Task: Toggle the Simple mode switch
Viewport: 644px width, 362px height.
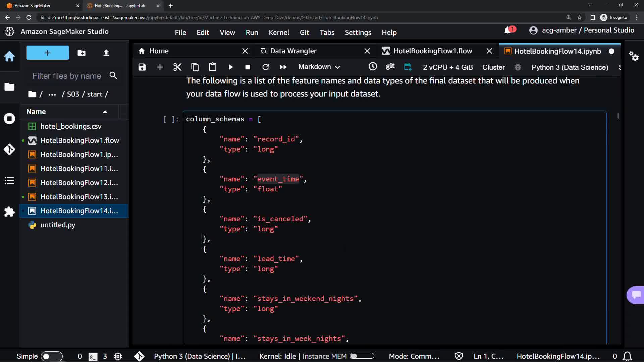Action: 51,356
